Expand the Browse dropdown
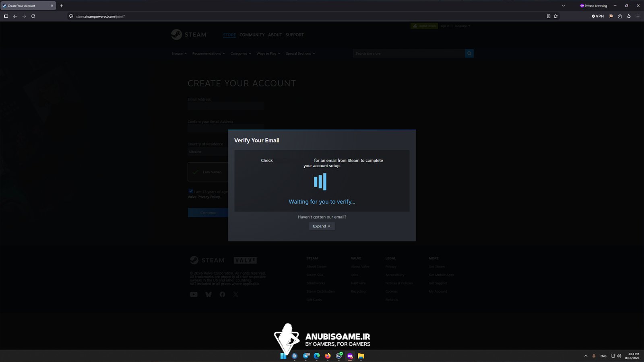This screenshot has width=644, height=362. click(x=179, y=53)
